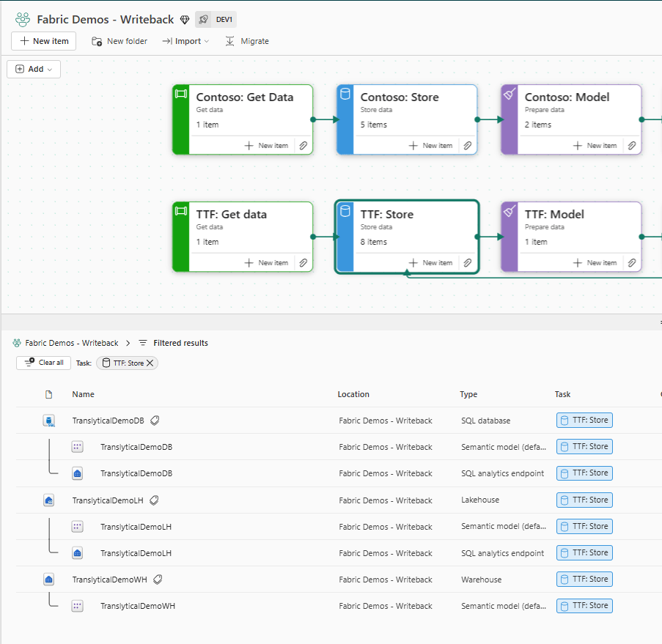Sort the list by Name column header
The width and height of the screenshot is (662, 644).
point(83,394)
